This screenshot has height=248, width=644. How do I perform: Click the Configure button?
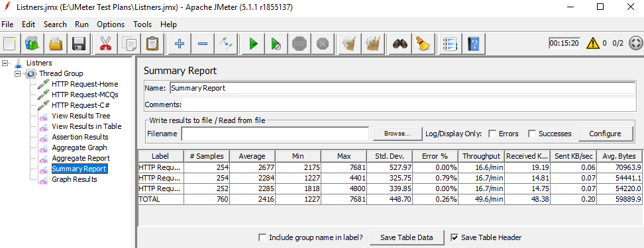pos(605,134)
